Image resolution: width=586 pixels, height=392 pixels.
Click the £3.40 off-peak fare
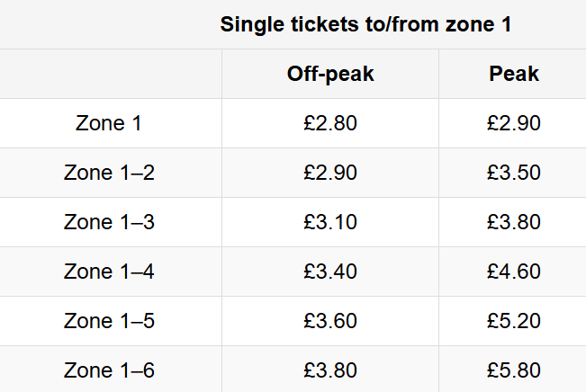(x=330, y=272)
